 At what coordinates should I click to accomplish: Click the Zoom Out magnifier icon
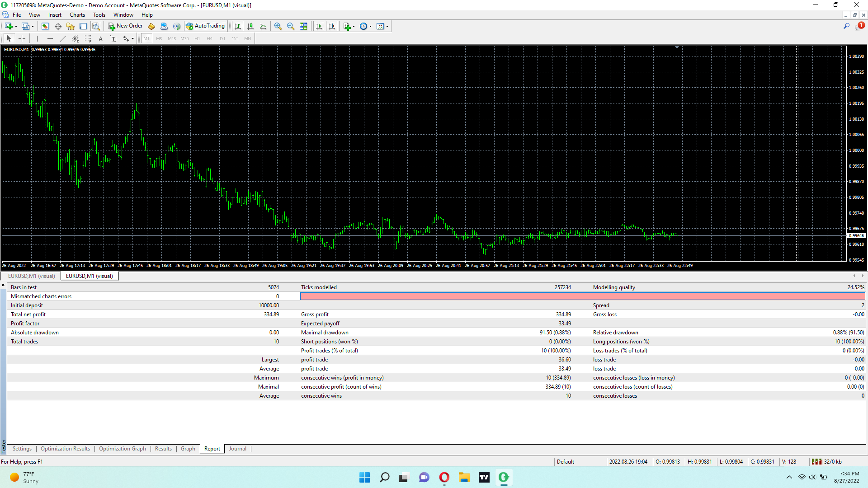290,26
